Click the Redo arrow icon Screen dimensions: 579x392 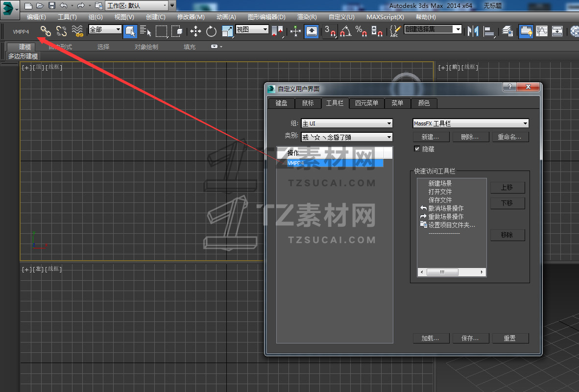[x=81, y=6]
